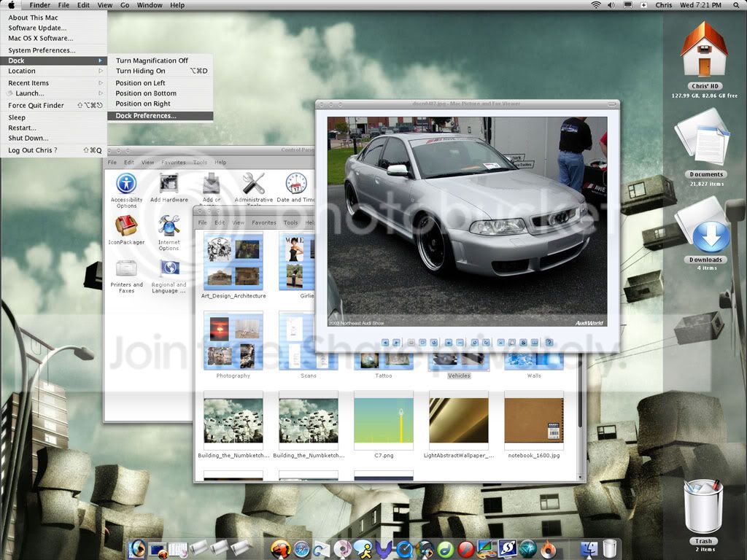Open Finder face icon in dock

pos(589,549)
